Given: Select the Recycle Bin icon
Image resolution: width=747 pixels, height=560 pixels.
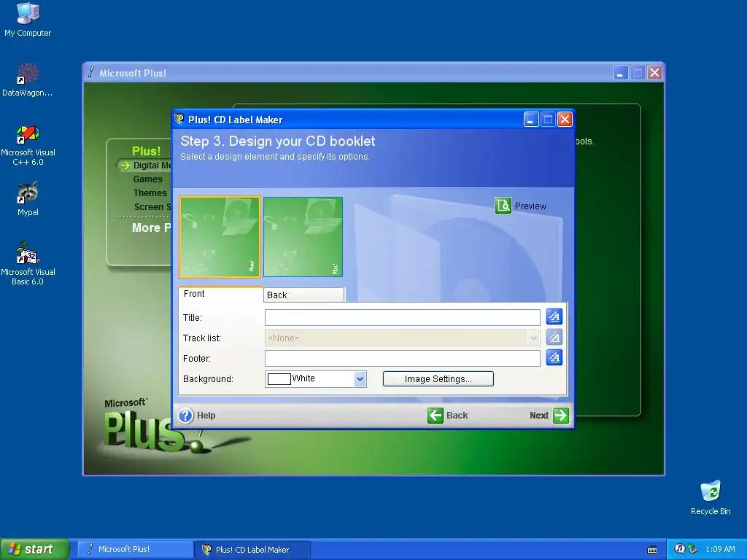Looking at the screenshot, I should (711, 498).
